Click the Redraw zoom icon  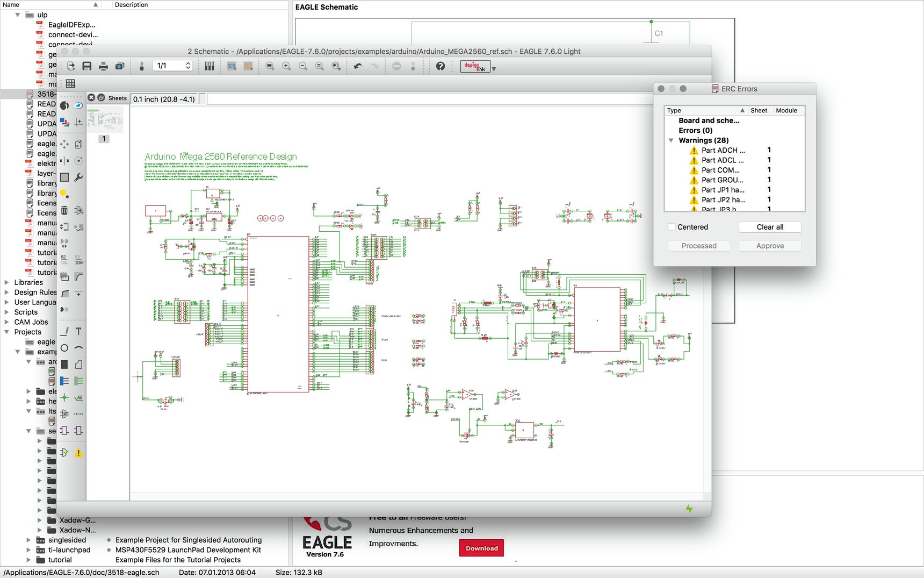click(320, 66)
